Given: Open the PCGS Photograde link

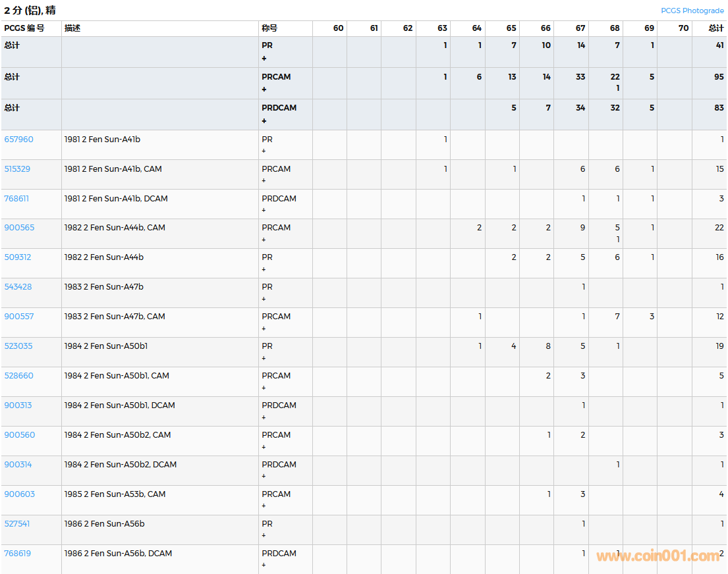Looking at the screenshot, I should pos(692,11).
